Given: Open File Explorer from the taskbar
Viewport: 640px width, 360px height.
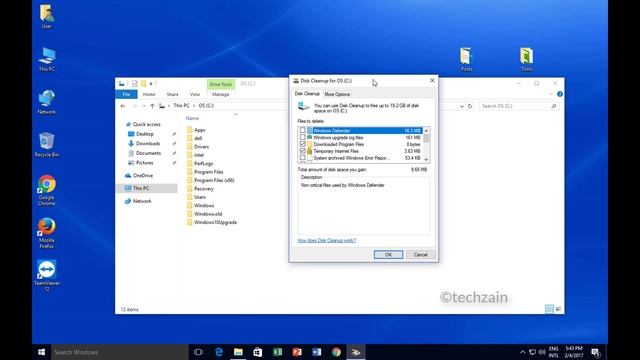Looking at the screenshot, I should coord(238,352).
